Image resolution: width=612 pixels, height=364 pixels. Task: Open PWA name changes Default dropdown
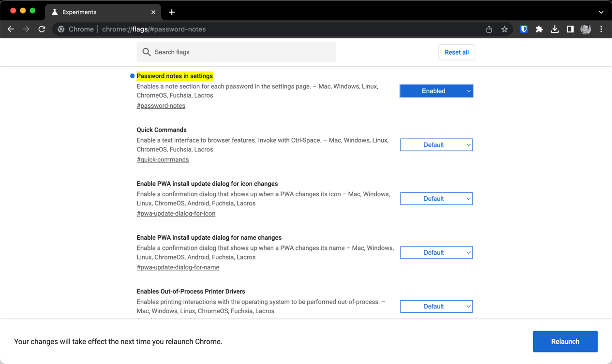436,253
